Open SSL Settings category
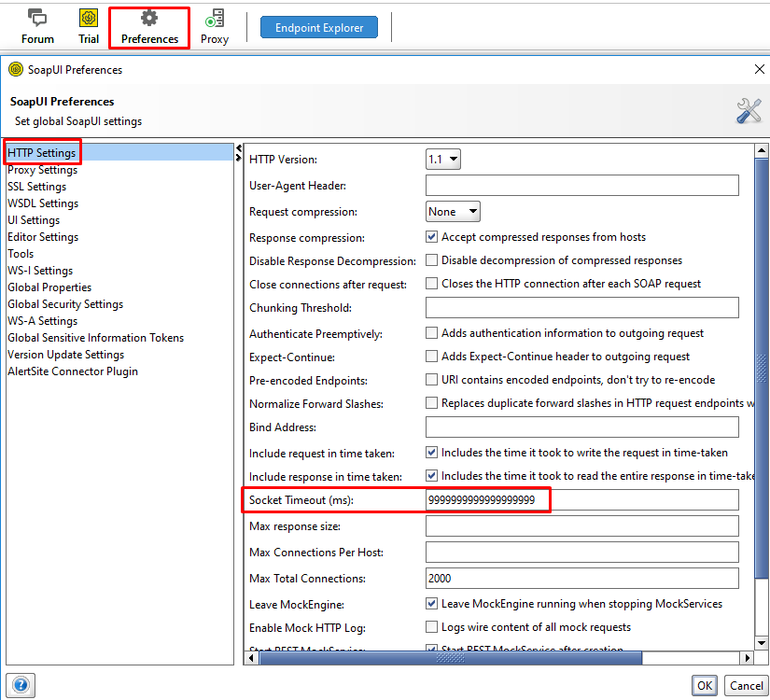The height and width of the screenshot is (700, 770). point(119,186)
